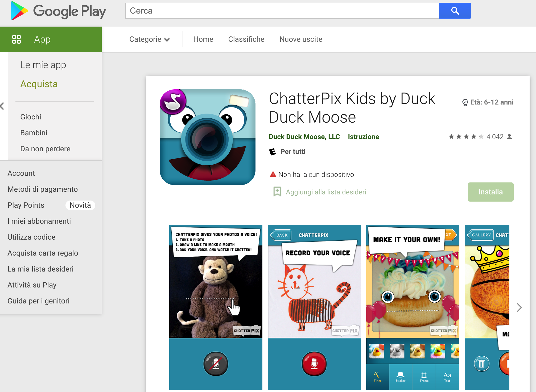Click the wishlist bookmark icon
The width and height of the screenshot is (536, 392).
277,191
